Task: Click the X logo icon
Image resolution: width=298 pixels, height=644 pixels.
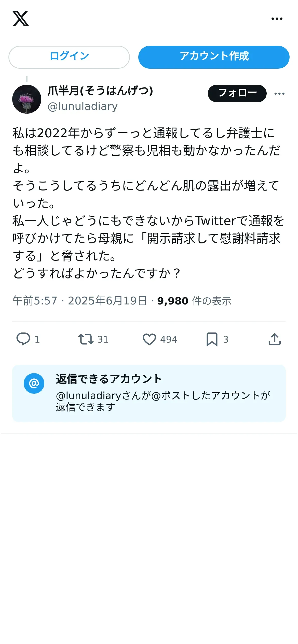Action: pyautogui.click(x=21, y=19)
